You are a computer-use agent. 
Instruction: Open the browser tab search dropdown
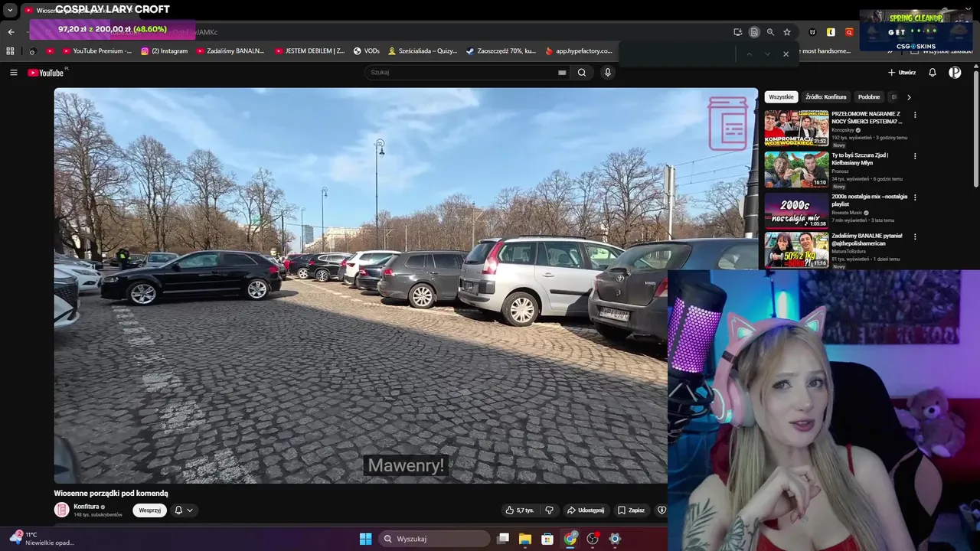(x=10, y=11)
